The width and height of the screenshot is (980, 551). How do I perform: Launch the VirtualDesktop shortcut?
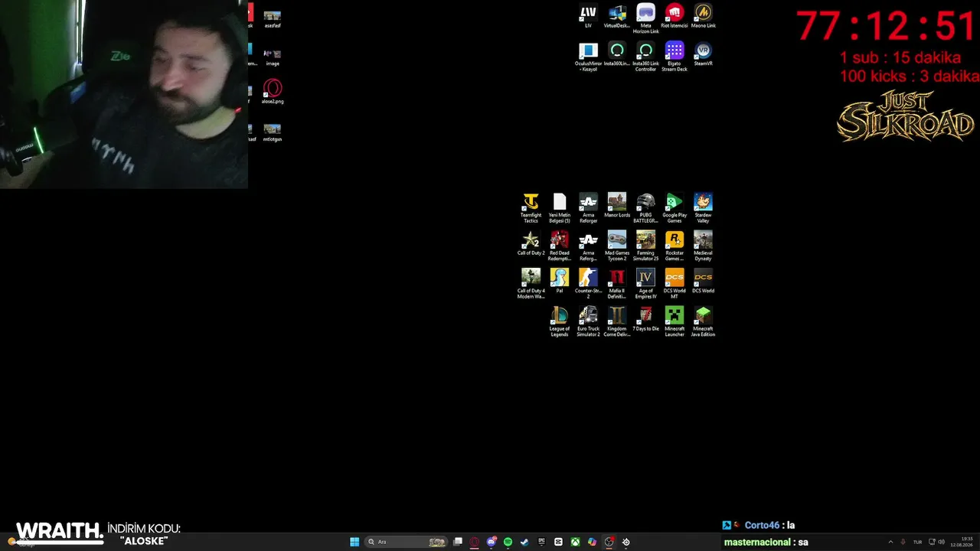pyautogui.click(x=616, y=16)
